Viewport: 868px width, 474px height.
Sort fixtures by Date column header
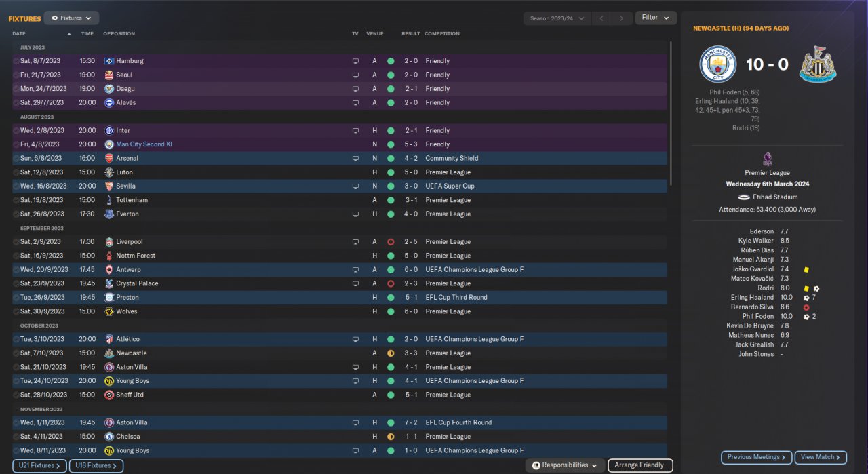[19, 33]
